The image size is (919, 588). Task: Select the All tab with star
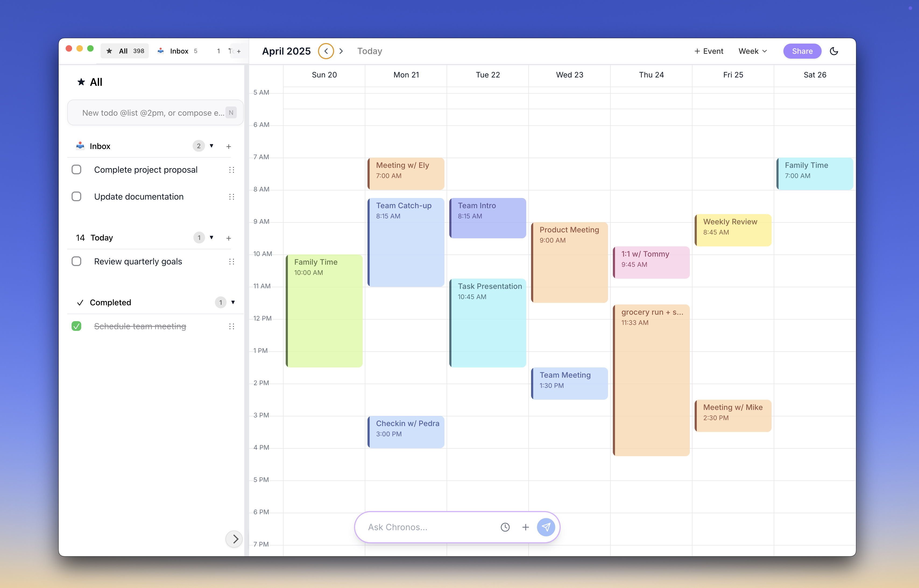(125, 51)
